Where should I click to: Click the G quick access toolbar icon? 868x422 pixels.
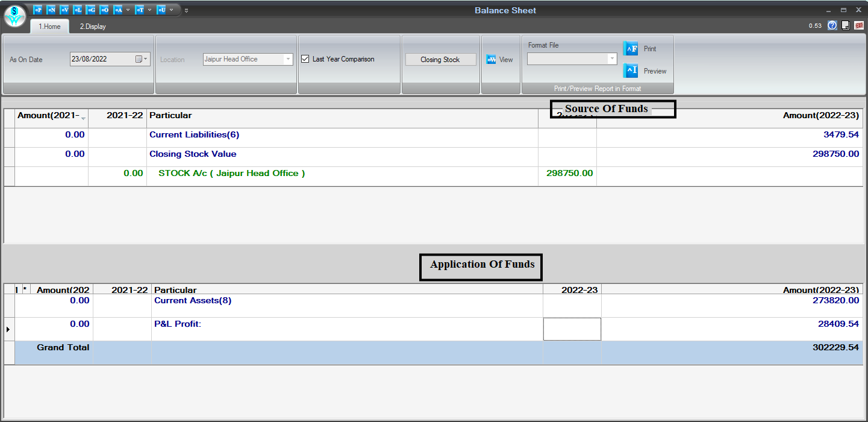[x=91, y=10]
